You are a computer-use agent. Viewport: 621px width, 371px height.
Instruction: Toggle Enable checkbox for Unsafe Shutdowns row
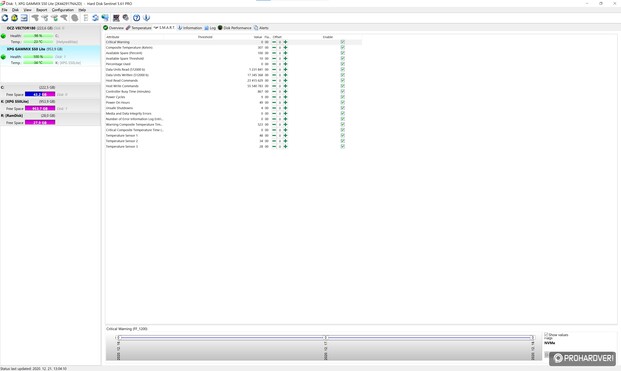(343, 108)
